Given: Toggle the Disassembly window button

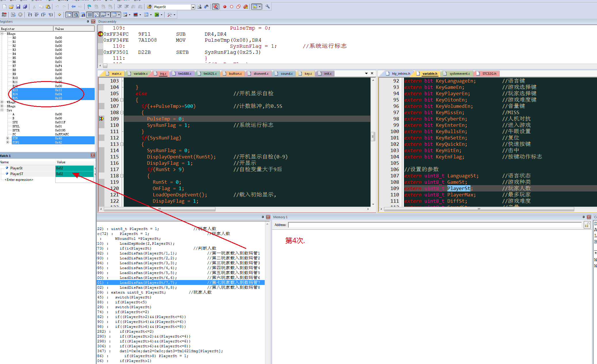Looking at the screenshot, I should point(76,15).
